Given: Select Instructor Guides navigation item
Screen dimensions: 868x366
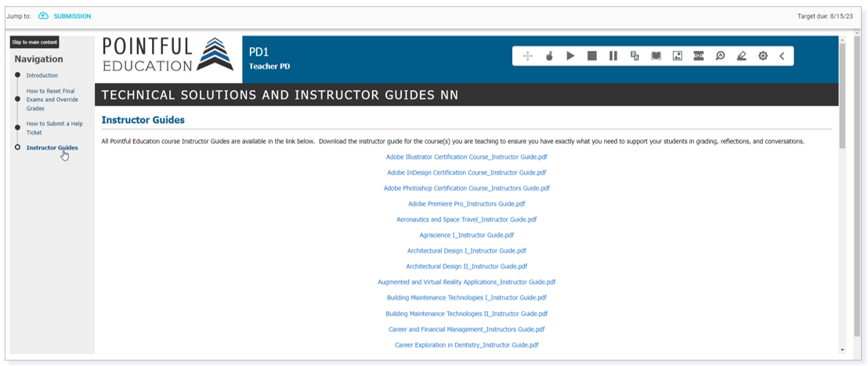Looking at the screenshot, I should click(52, 148).
